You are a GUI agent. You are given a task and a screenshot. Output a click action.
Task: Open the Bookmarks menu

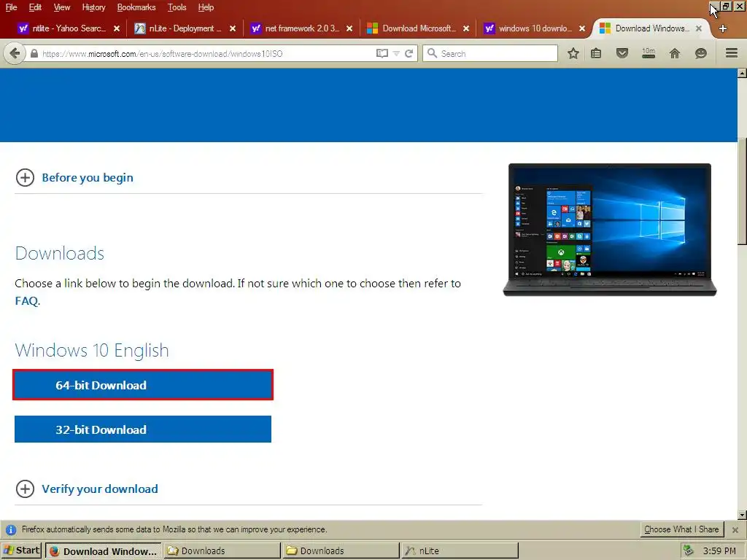[136, 7]
